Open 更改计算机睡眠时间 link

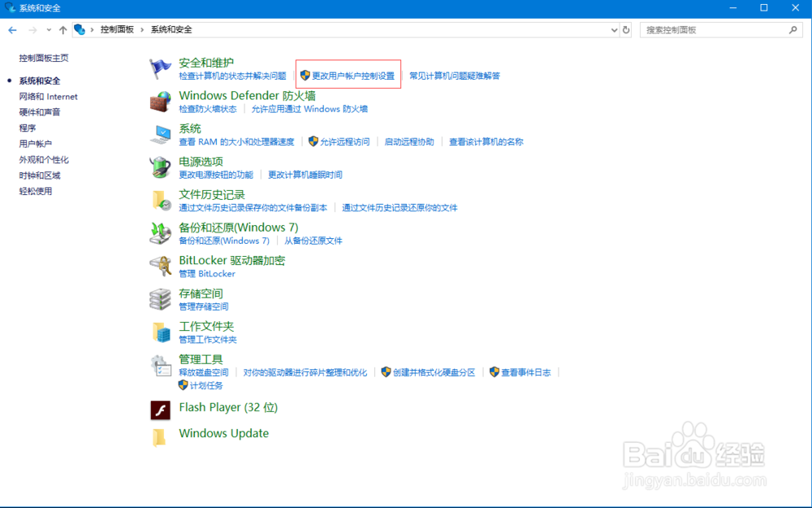pos(305,175)
